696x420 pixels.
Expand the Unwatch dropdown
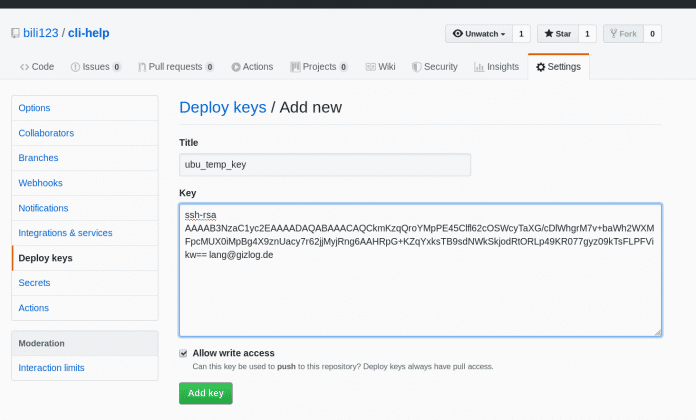[x=478, y=34]
